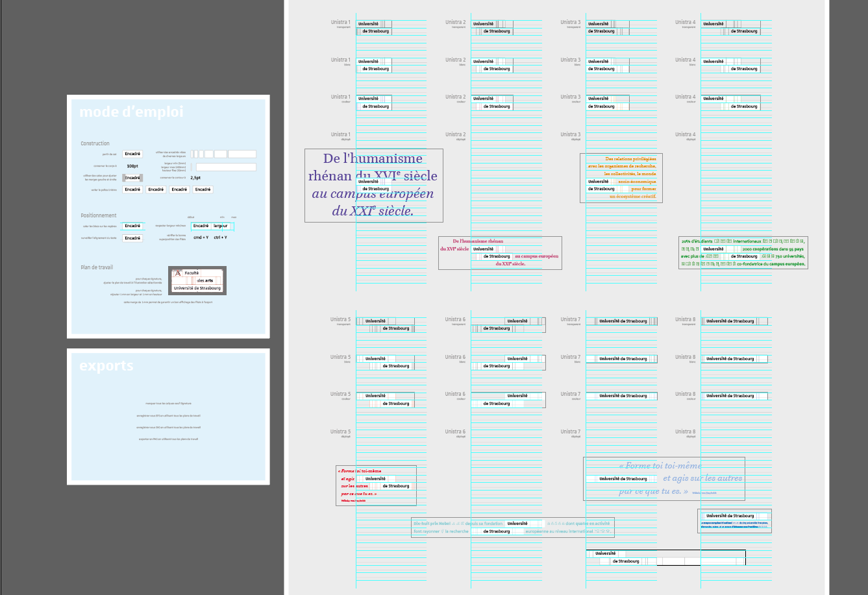
Task: Select the grey-sided 'Encadré' box with side spacers
Action: 132,178
